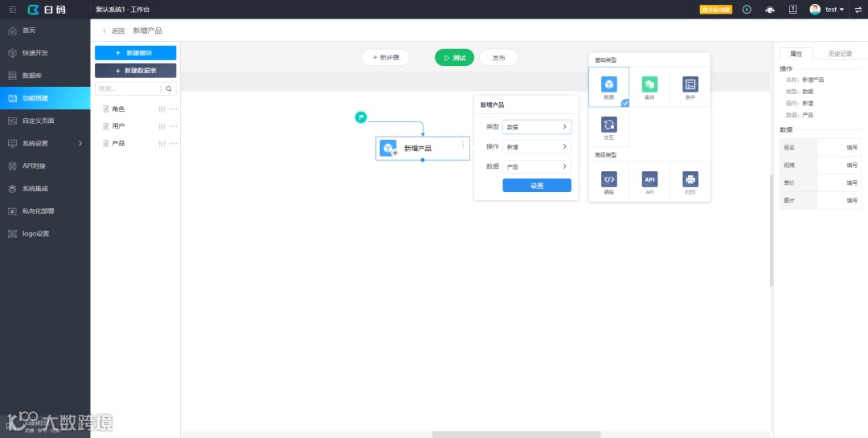The image size is (868, 438).
Task: Open the test user dropdown
Action: coord(834,10)
